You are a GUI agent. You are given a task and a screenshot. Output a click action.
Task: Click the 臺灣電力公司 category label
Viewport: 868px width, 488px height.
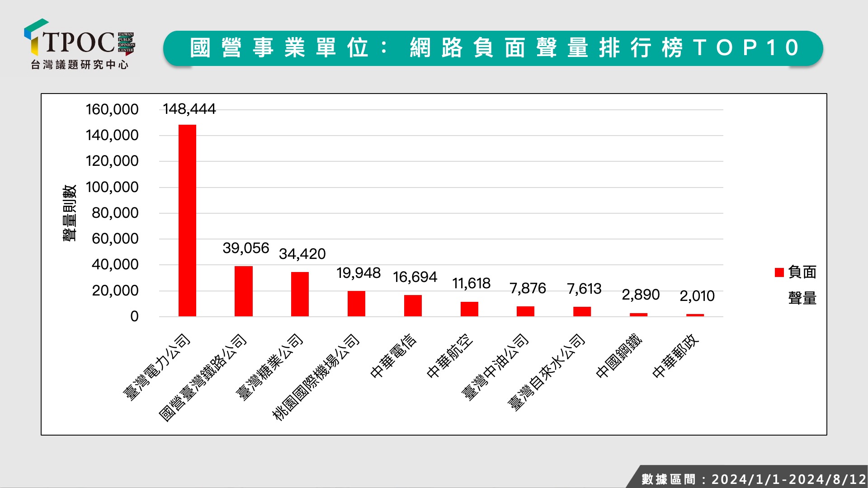[156, 367]
